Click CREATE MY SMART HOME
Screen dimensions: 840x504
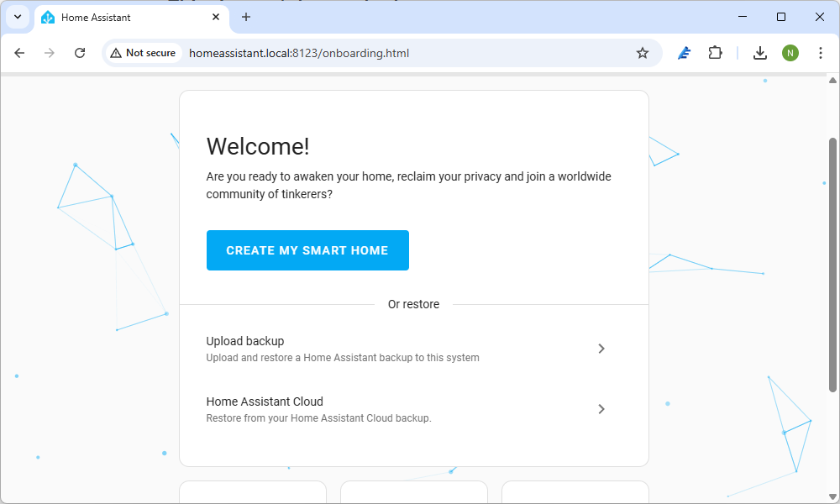coord(307,249)
